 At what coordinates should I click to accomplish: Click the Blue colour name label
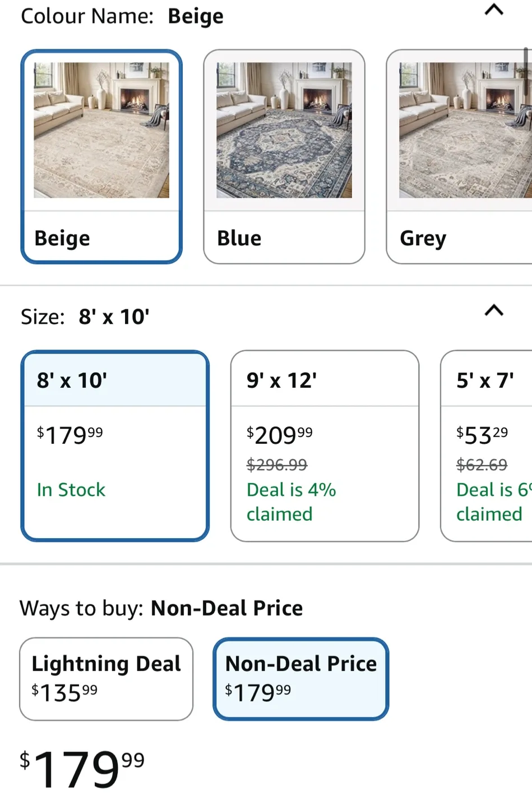click(239, 238)
